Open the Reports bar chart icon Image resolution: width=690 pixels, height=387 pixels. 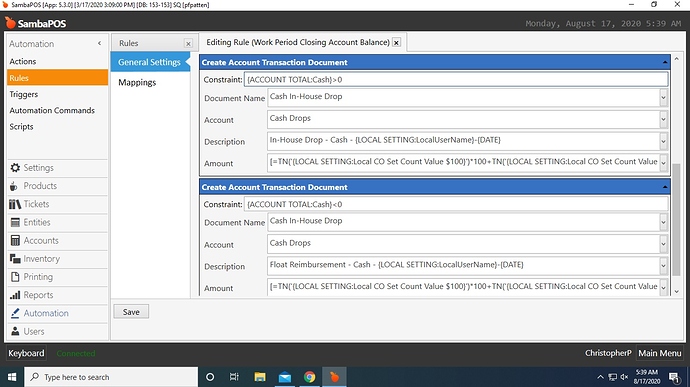[15, 295]
